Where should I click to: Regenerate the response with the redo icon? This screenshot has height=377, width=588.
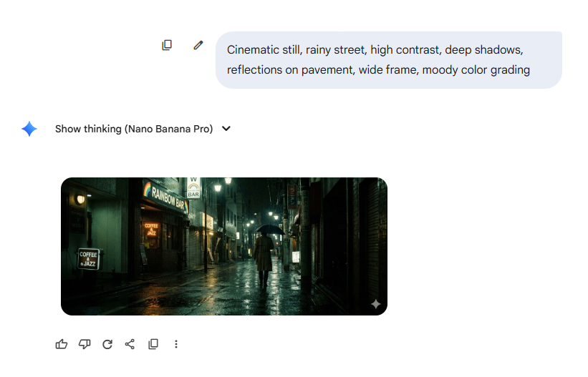tap(107, 344)
